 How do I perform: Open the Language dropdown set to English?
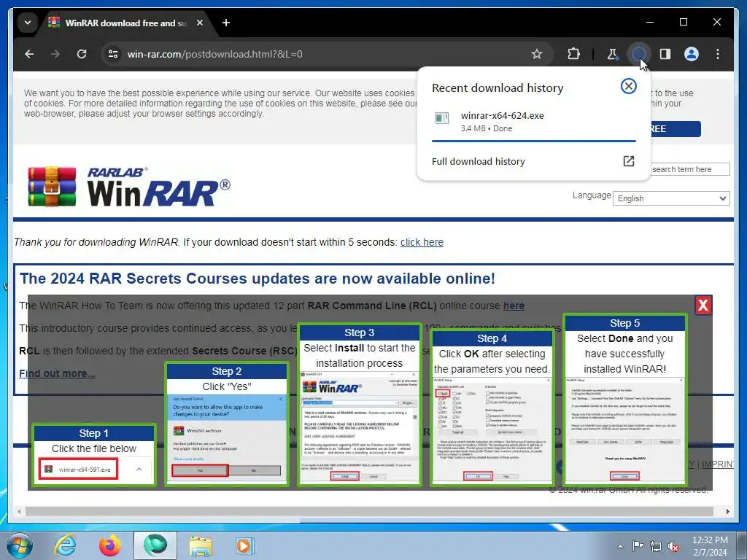pyautogui.click(x=671, y=198)
